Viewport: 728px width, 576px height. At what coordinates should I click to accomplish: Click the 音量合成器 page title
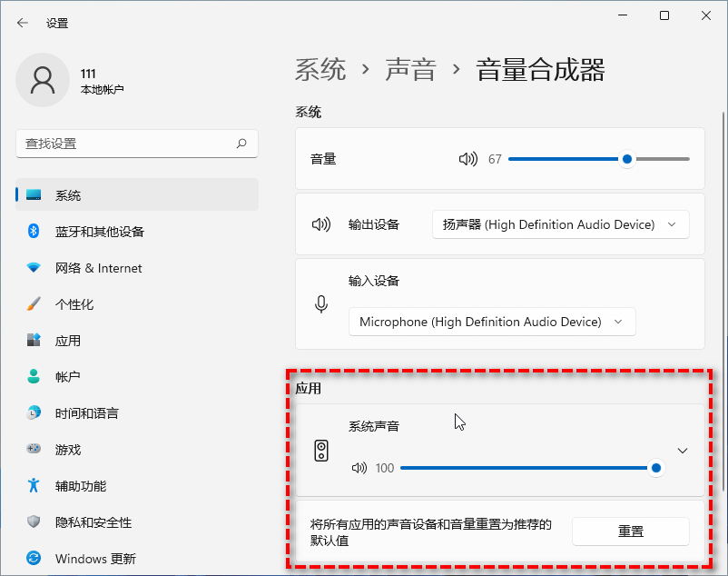point(540,70)
